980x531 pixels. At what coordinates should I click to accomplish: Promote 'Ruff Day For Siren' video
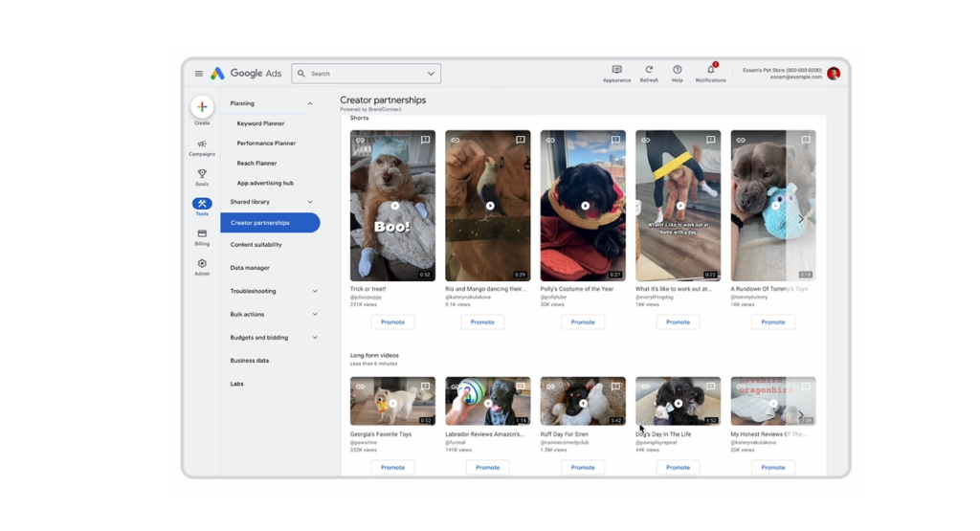click(583, 468)
